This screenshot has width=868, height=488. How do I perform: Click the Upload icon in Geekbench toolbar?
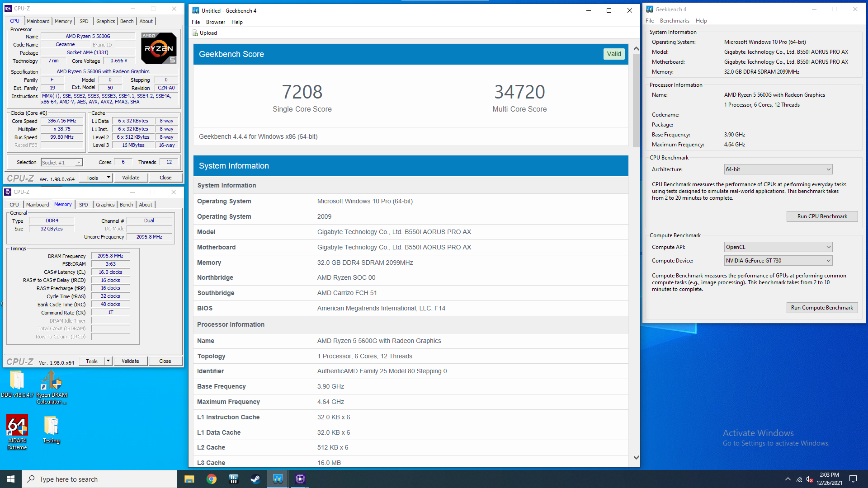point(195,33)
